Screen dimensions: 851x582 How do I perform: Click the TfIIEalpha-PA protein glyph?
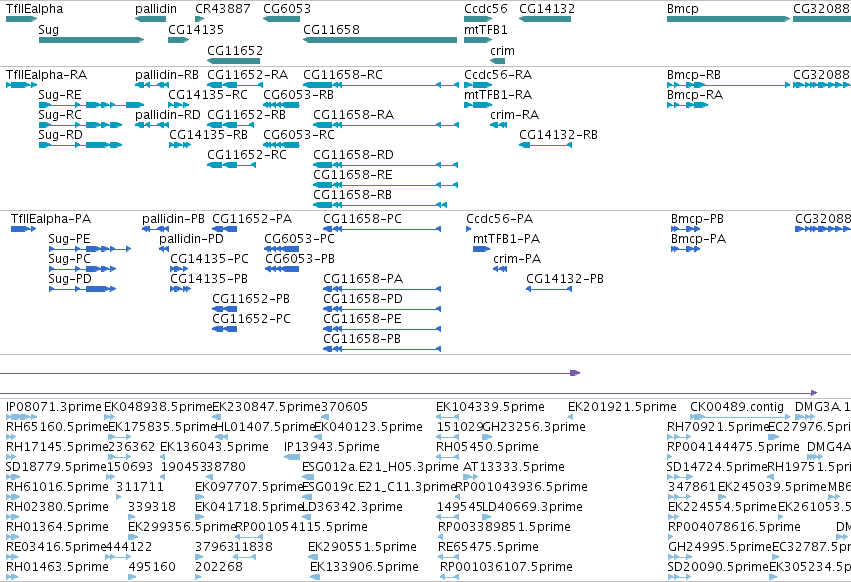23,229
